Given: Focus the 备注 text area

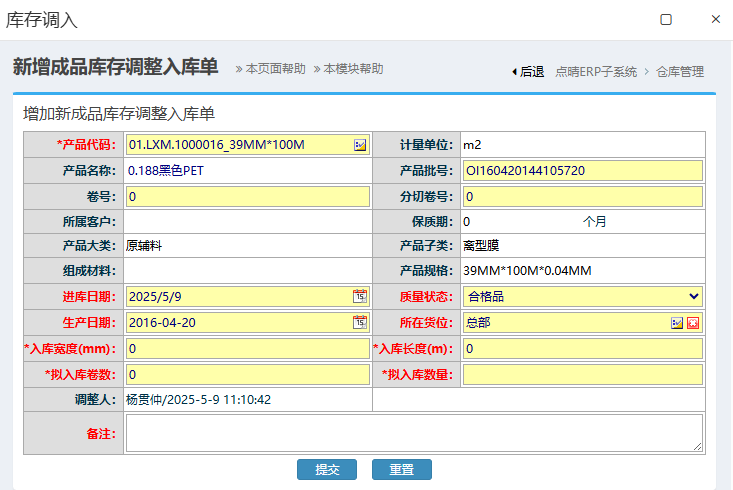Looking at the screenshot, I should 414,434.
